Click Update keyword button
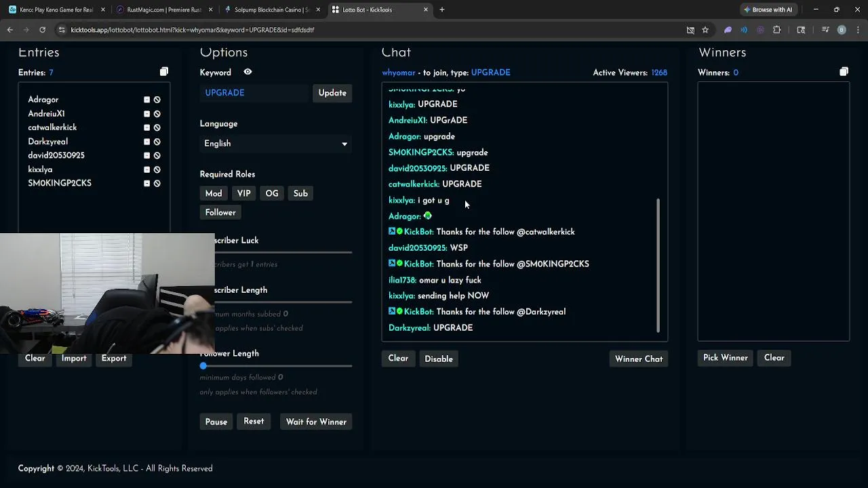This screenshot has width=868, height=488. pyautogui.click(x=332, y=93)
